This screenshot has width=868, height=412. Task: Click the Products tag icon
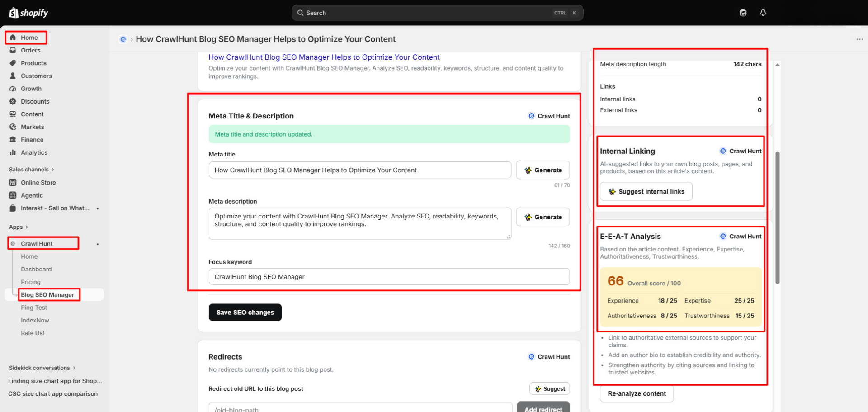(x=13, y=63)
